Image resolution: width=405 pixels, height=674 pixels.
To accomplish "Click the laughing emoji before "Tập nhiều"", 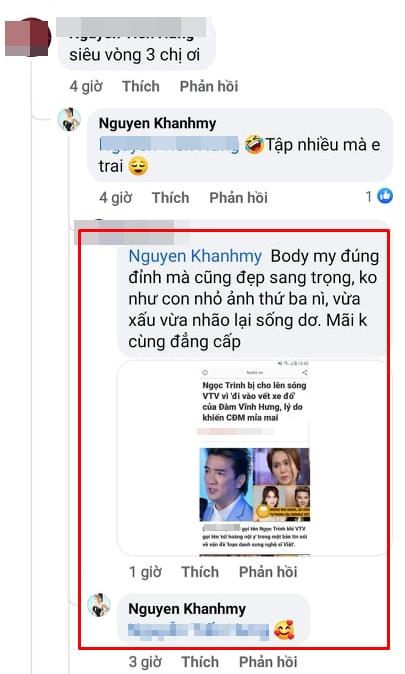I will 254,144.
